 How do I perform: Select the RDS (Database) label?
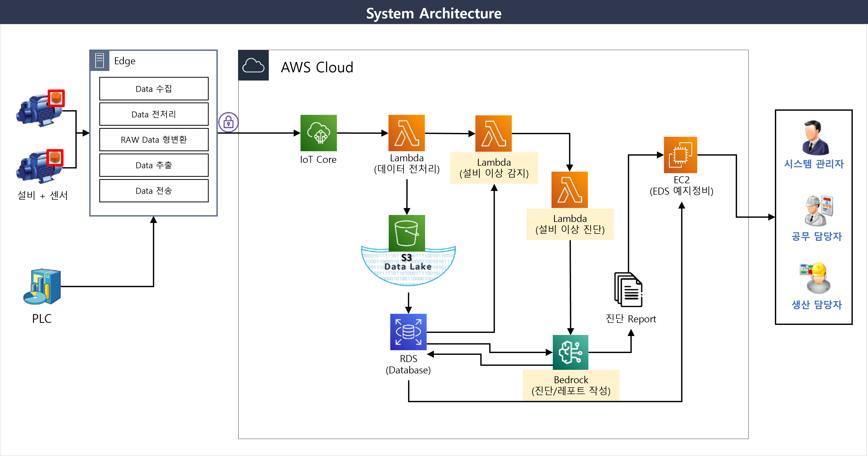point(408,364)
